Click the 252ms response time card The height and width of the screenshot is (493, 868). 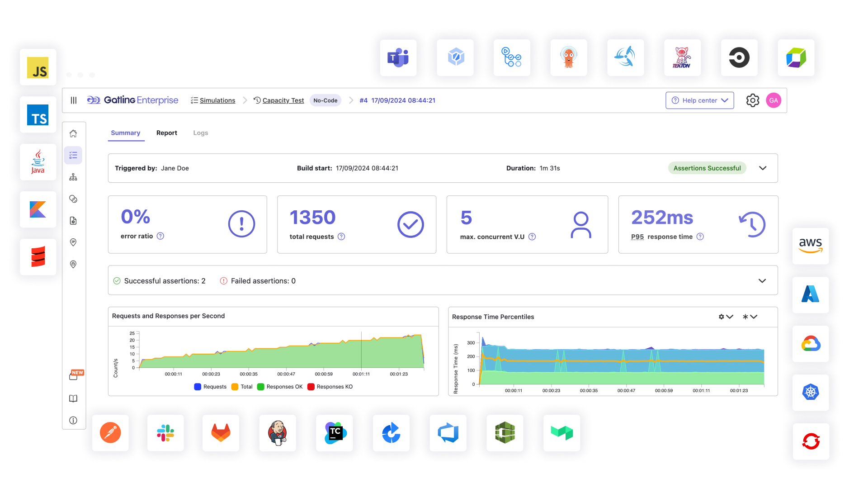click(x=698, y=224)
